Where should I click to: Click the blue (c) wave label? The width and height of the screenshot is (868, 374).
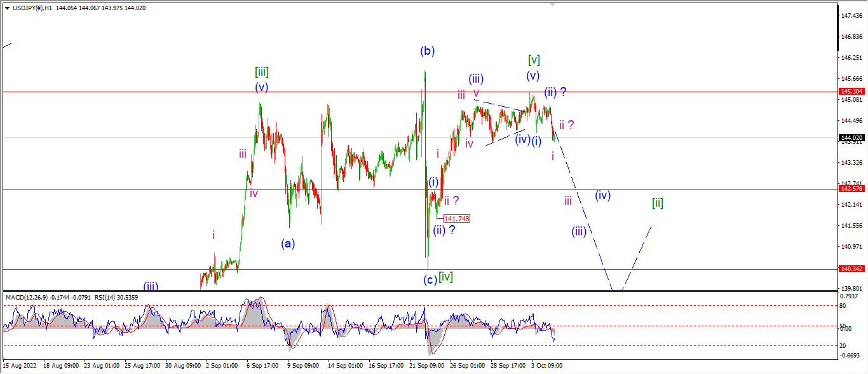pyautogui.click(x=430, y=280)
